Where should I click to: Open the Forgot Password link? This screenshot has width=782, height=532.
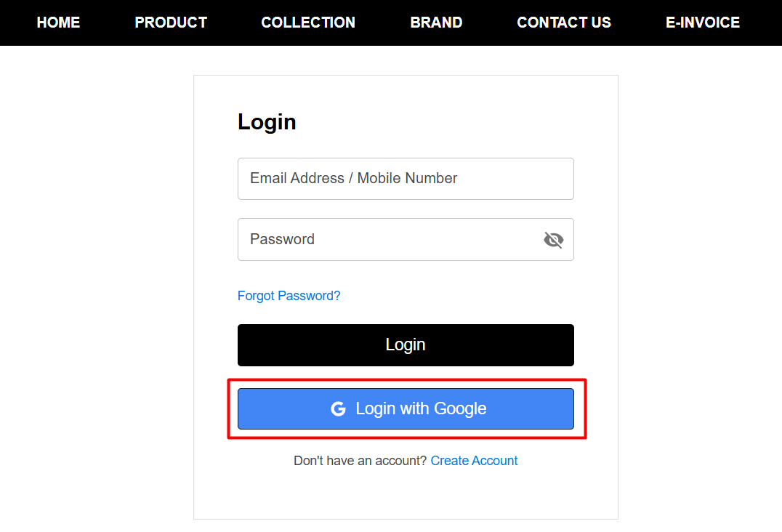click(289, 295)
